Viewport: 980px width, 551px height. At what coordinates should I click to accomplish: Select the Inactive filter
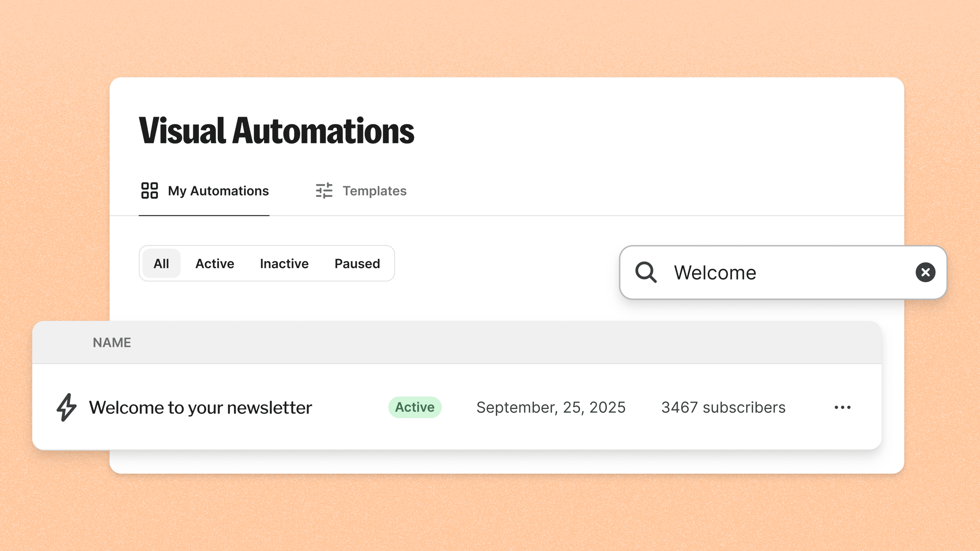[x=284, y=263]
